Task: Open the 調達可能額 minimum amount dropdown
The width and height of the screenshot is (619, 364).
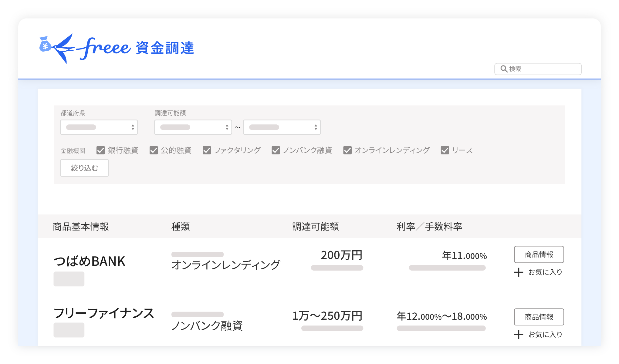Action: 193,127
